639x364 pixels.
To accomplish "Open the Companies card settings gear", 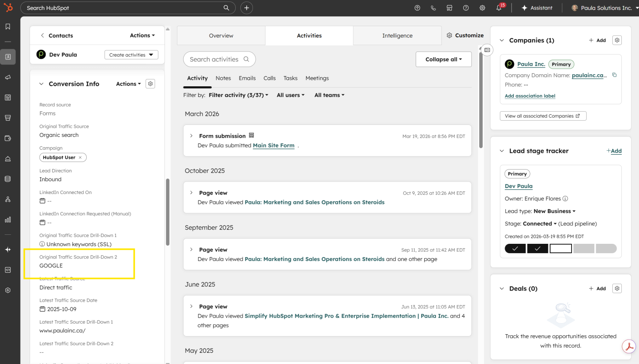I will click(617, 40).
